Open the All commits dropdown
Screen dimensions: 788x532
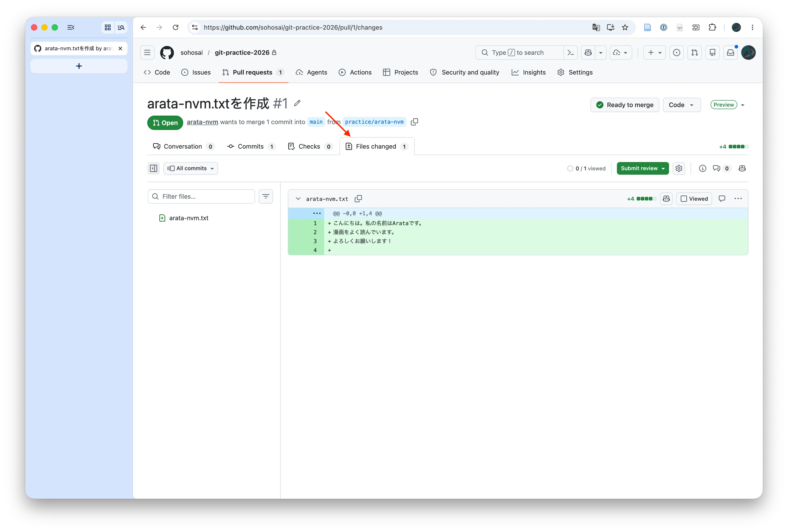pos(191,168)
